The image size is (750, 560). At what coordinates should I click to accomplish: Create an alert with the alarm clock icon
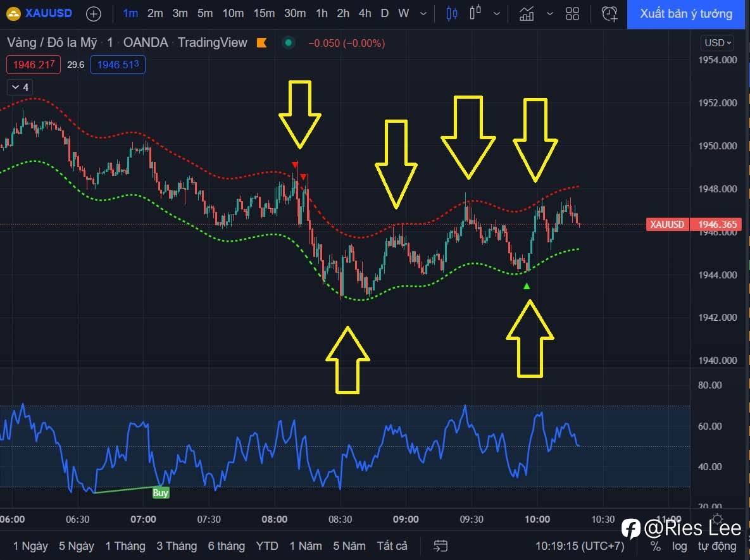[609, 13]
